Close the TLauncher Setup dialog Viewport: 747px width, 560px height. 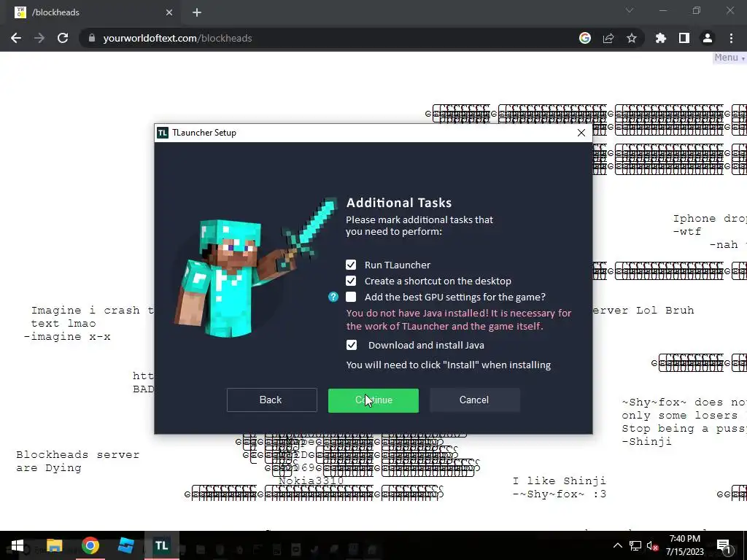click(581, 133)
